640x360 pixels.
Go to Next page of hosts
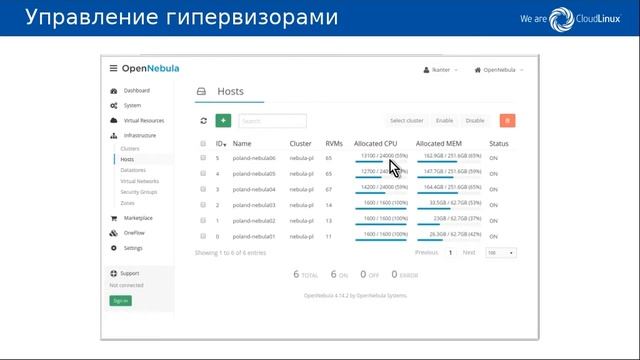(x=469, y=253)
